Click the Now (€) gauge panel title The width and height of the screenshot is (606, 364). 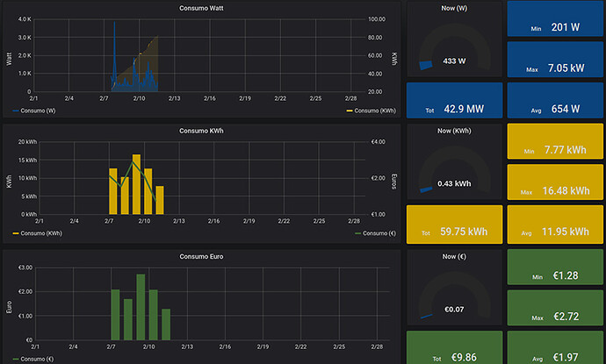pos(454,257)
